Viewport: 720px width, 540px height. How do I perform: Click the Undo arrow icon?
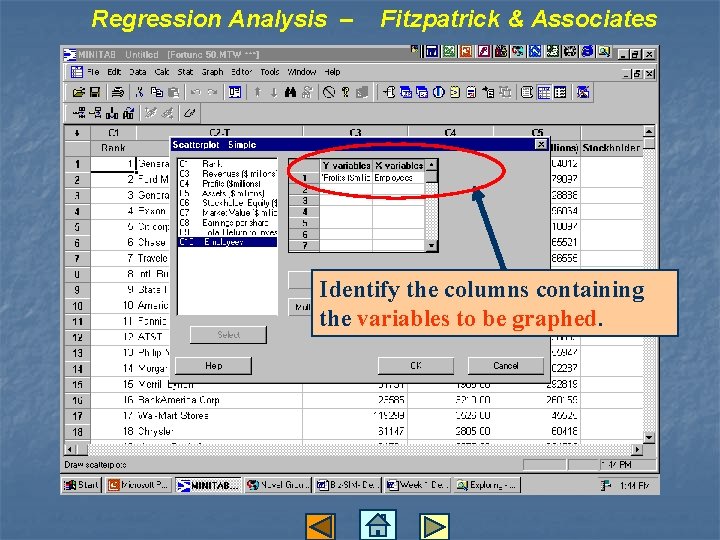point(196,92)
